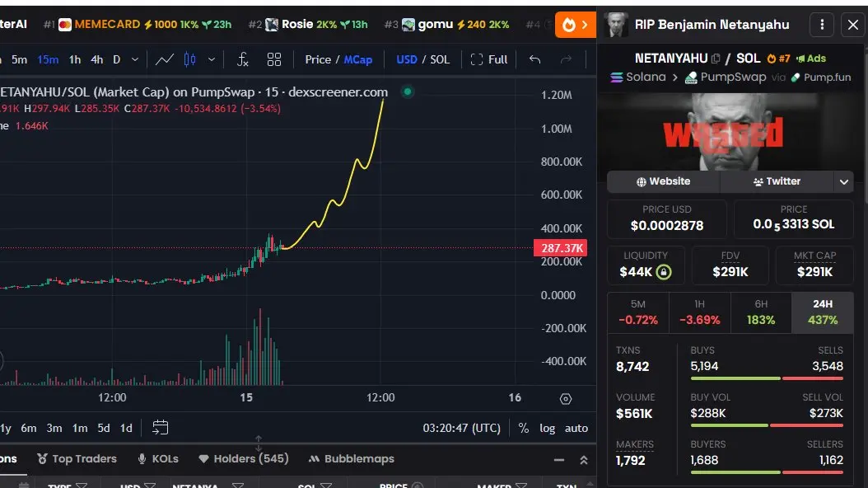
Task: Open the go-to-date calendar icon
Action: tap(160, 428)
